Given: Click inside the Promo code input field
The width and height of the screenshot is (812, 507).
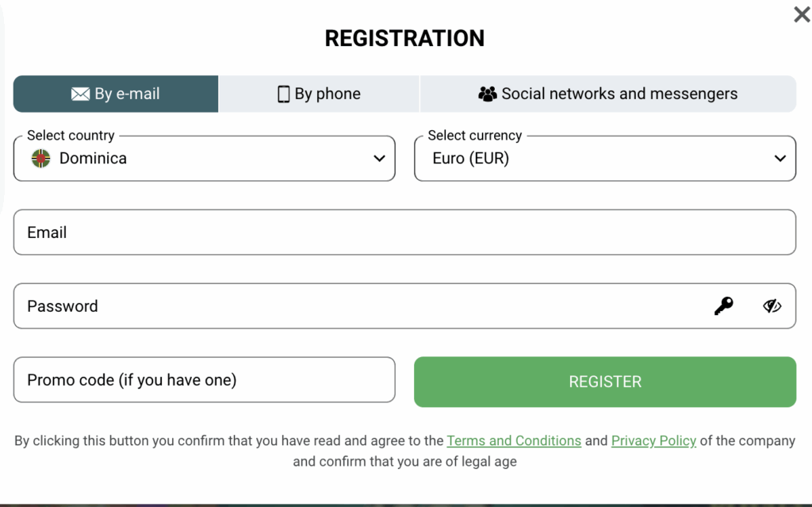Looking at the screenshot, I should point(205,379).
